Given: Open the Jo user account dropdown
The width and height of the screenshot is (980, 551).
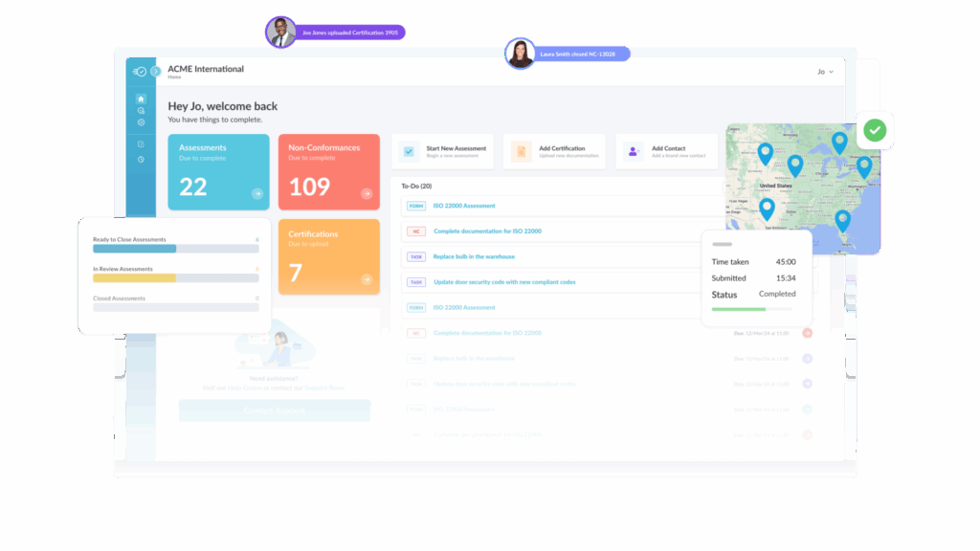Looking at the screenshot, I should (825, 72).
